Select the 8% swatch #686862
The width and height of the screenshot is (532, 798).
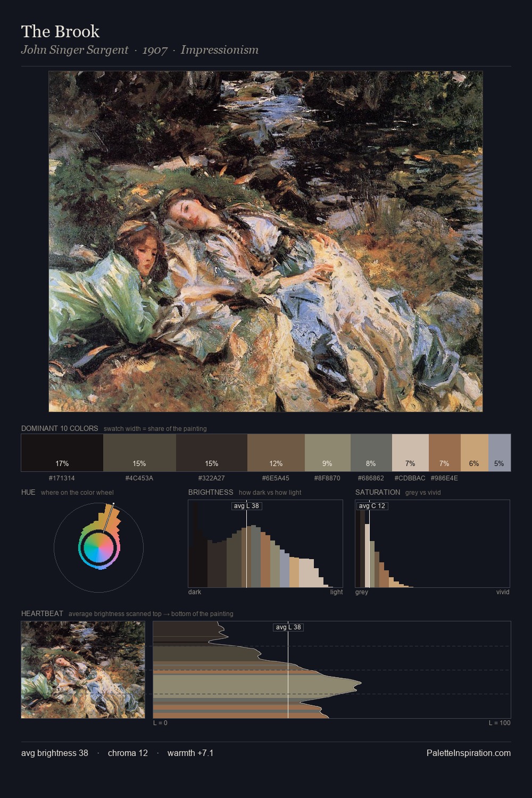click(371, 453)
